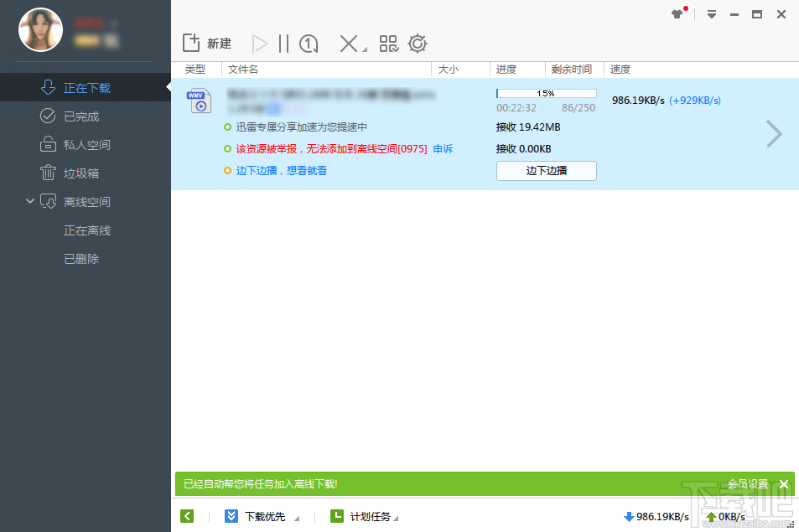The width and height of the screenshot is (799, 532).
Task: Click the 计划任务 green icon
Action: pyautogui.click(x=336, y=516)
